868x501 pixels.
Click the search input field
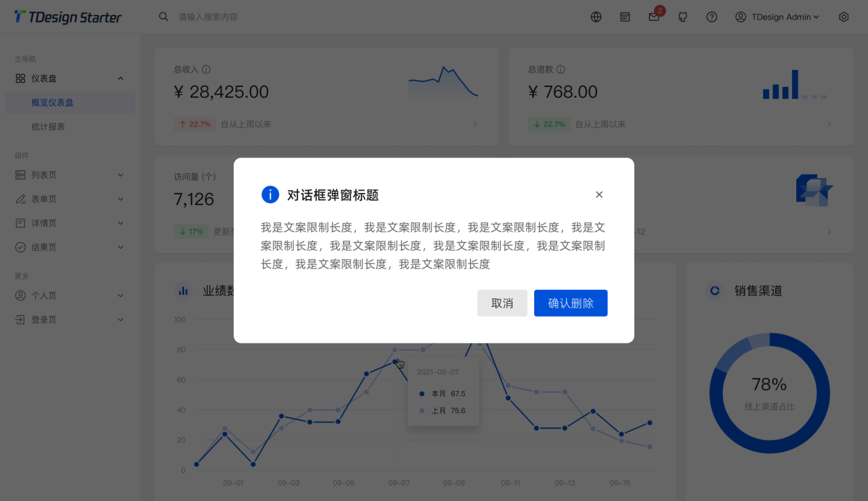coord(231,17)
